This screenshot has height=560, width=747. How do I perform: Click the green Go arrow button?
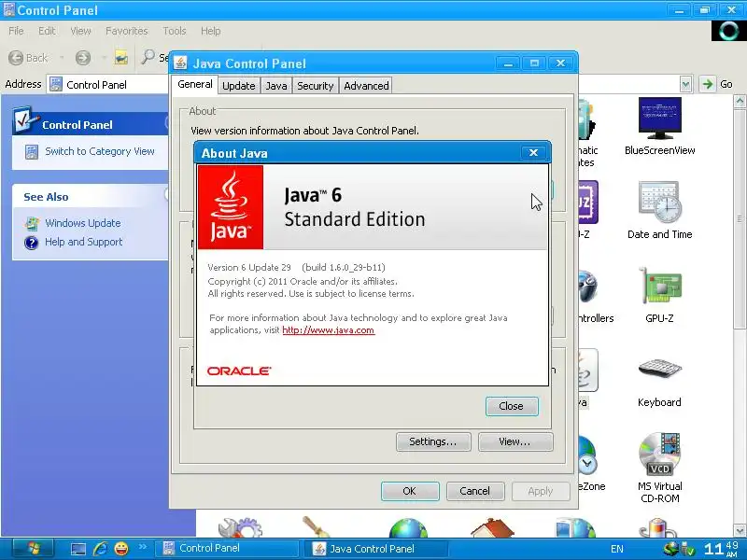coord(708,84)
